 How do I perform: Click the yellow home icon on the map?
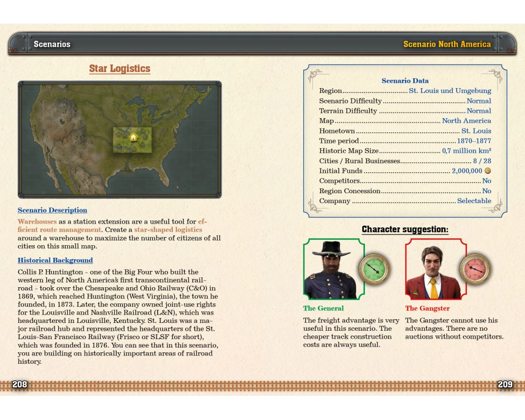pos(133,137)
